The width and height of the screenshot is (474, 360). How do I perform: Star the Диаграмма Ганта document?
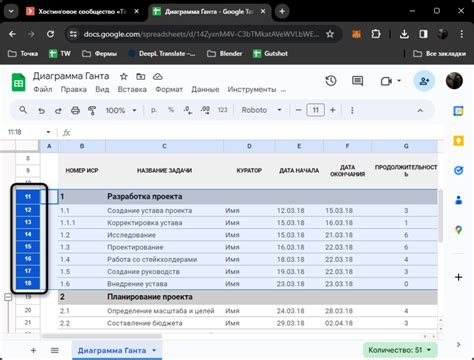click(124, 77)
